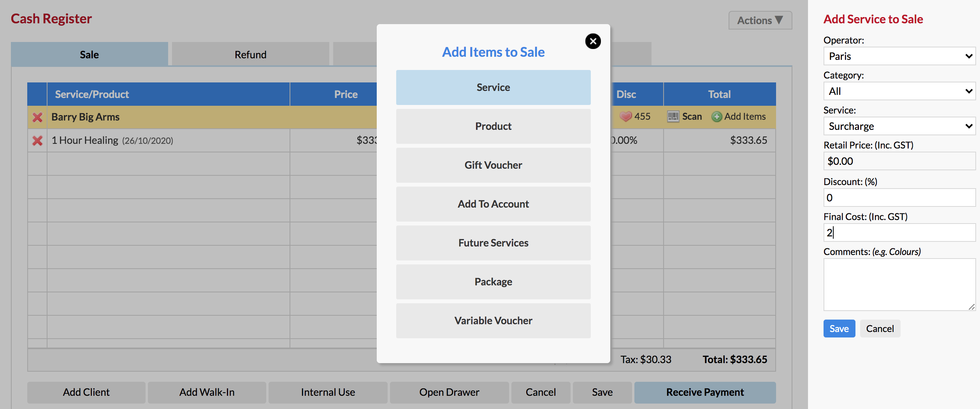This screenshot has width=980, height=409.
Task: Click the Comments text area
Action: pos(899,284)
